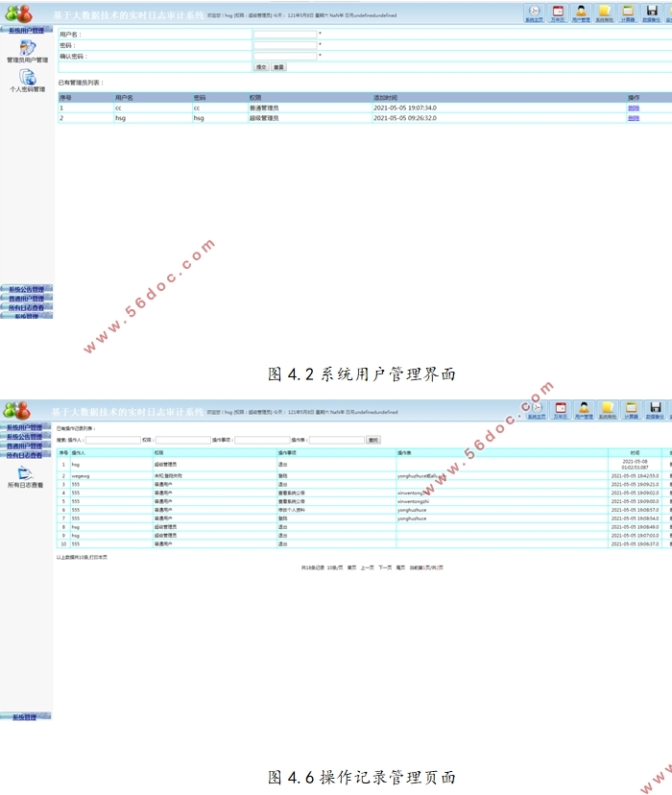Delete admin user cc via 删除 link
Screen dimensions: 672x795
[x=633, y=108]
